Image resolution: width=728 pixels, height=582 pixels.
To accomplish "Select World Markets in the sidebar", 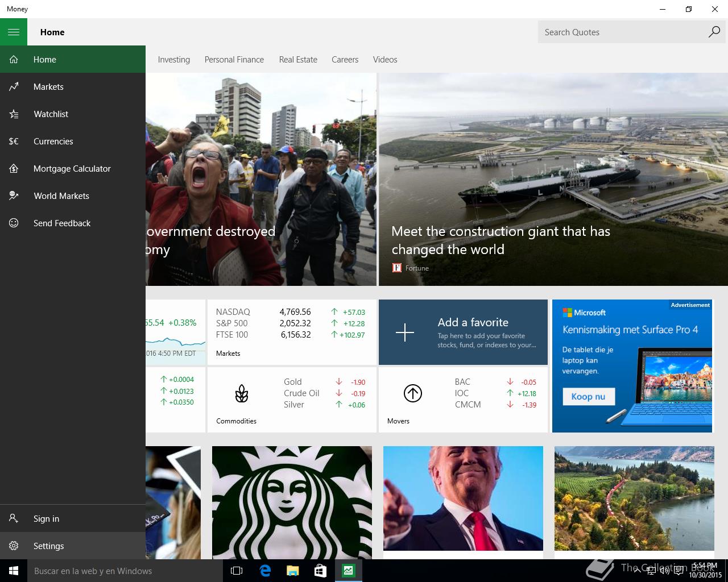I will 73,196.
